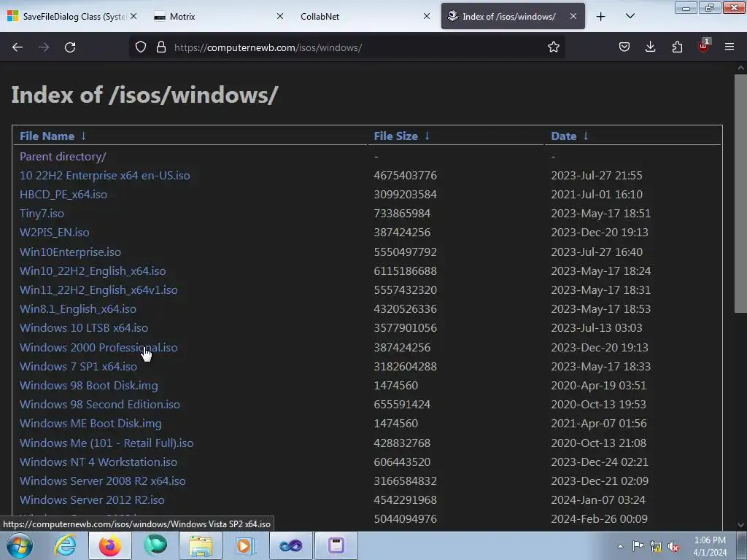This screenshot has width=747, height=560.
Task: Download HBCD_PE_x64.iso
Action: (x=63, y=194)
